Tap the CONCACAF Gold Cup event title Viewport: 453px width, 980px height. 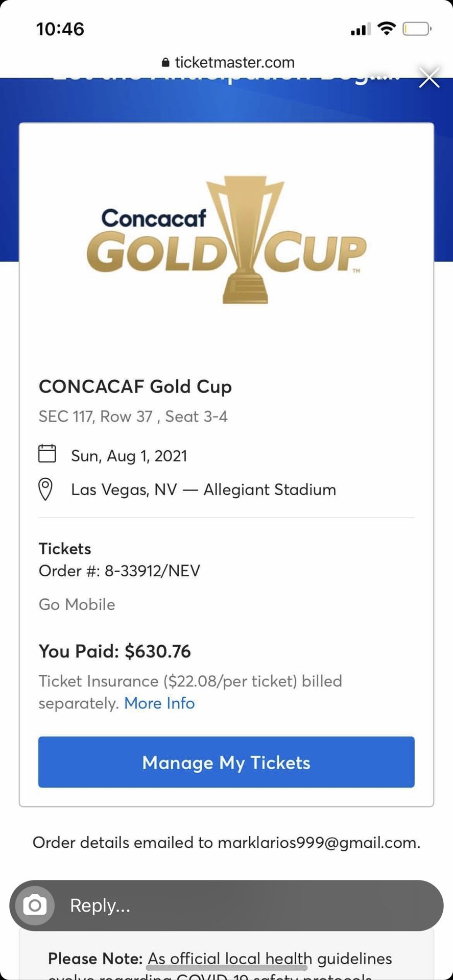135,386
